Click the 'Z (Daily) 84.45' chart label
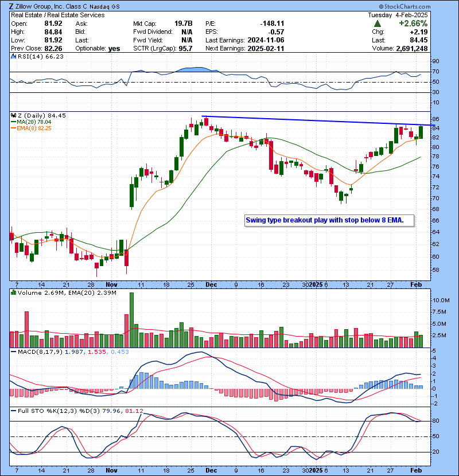Screen dimensions: 459x476 click(x=42, y=115)
